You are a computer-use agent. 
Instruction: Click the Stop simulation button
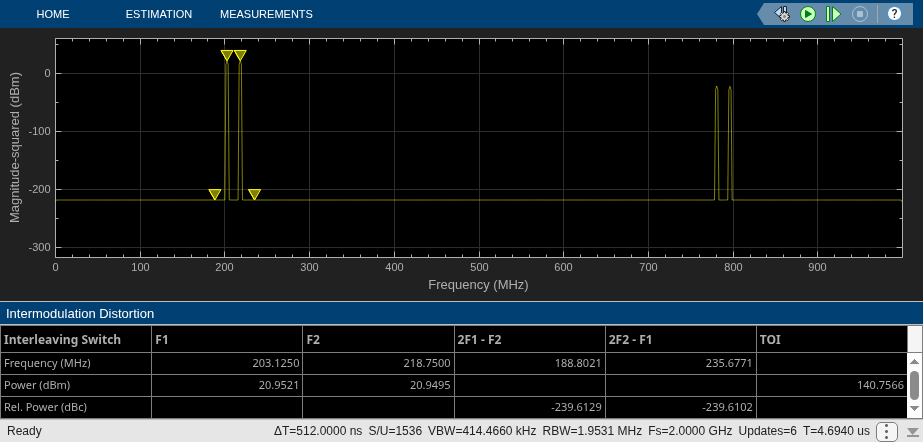860,14
